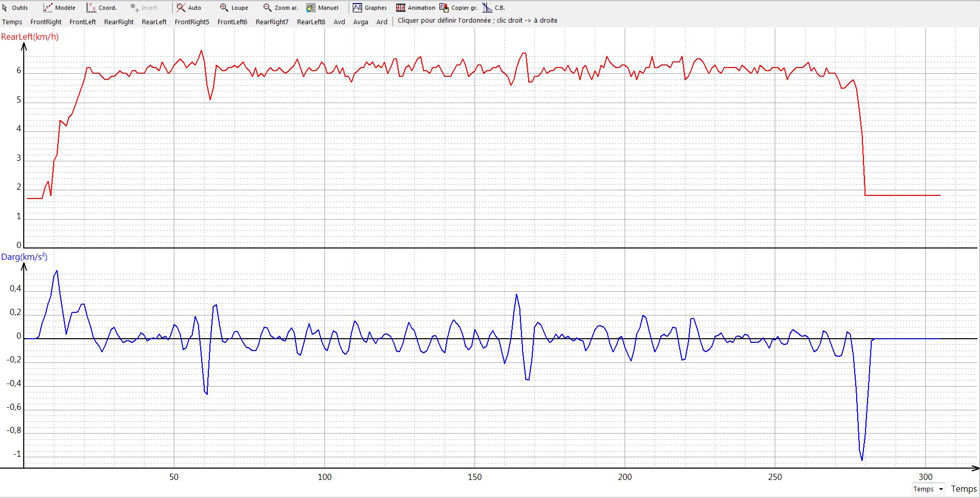The height and width of the screenshot is (498, 980).
Task: Select FrontLeft6 from the variable bar
Action: [x=232, y=22]
